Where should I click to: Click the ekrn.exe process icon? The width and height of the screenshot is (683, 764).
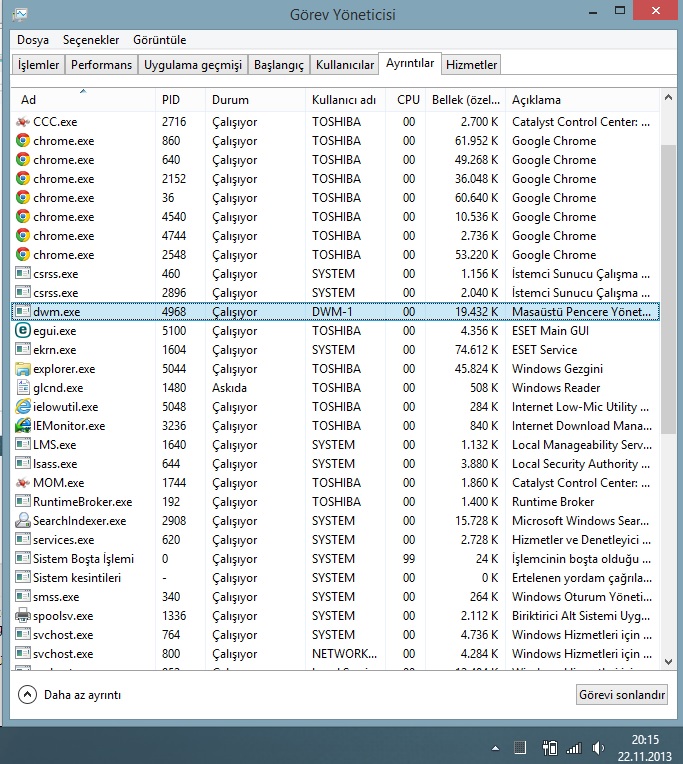click(x=23, y=350)
